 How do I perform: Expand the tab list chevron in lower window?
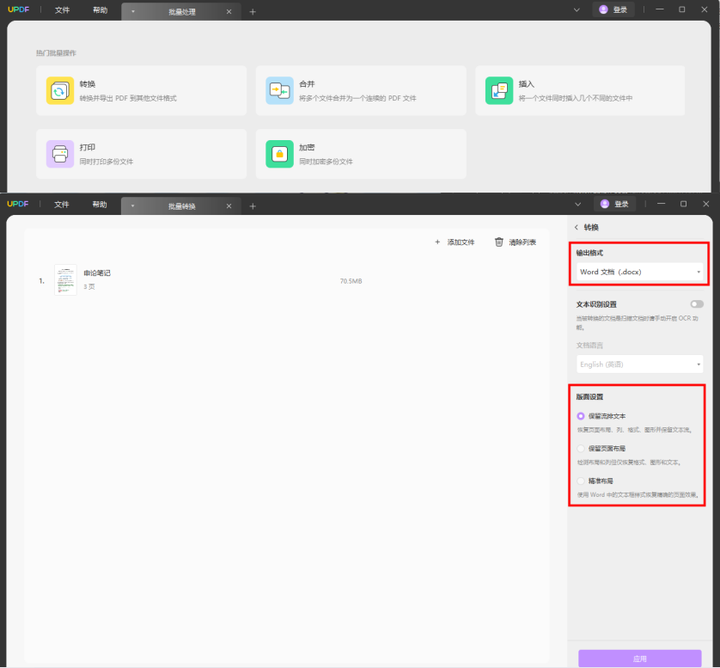(x=578, y=204)
